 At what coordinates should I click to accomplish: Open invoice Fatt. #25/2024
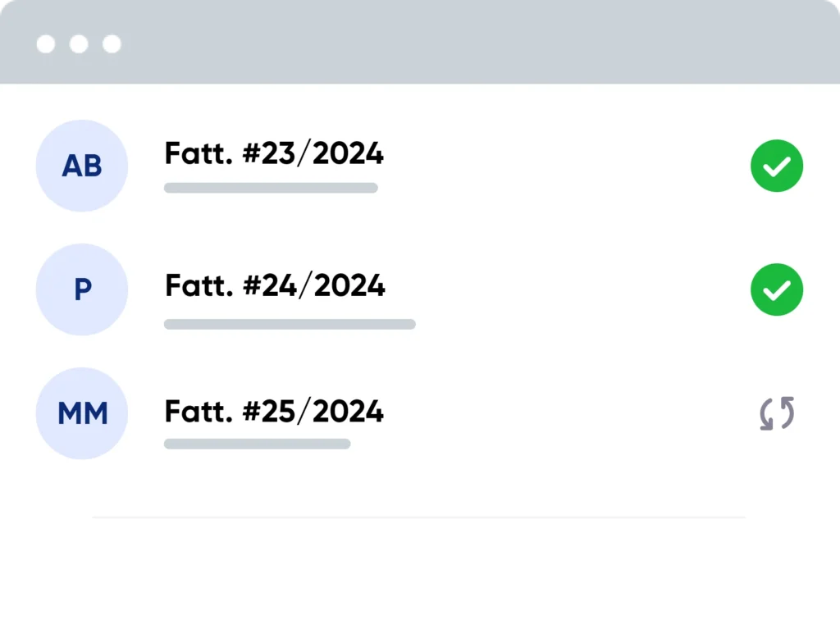tap(274, 410)
